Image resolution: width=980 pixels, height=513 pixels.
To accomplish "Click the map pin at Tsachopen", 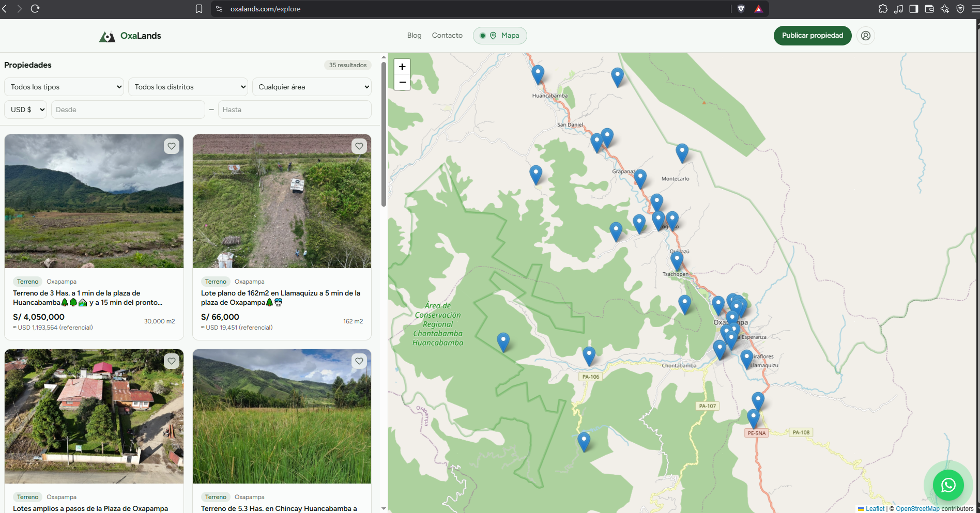I will click(677, 261).
